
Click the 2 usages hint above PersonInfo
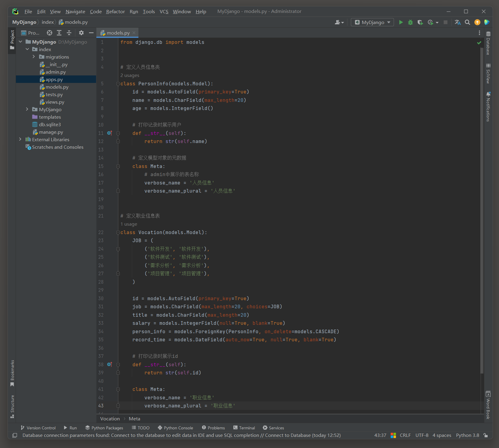click(x=130, y=75)
